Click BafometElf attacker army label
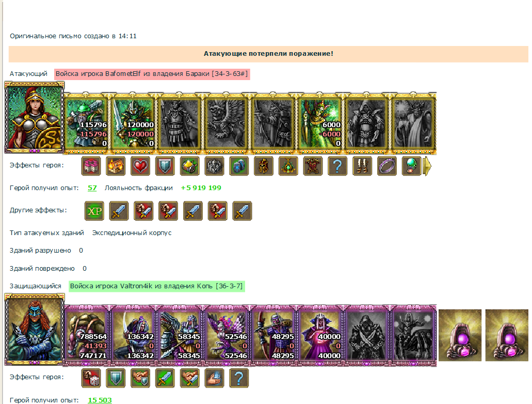The height and width of the screenshot is (404, 532). coord(152,74)
